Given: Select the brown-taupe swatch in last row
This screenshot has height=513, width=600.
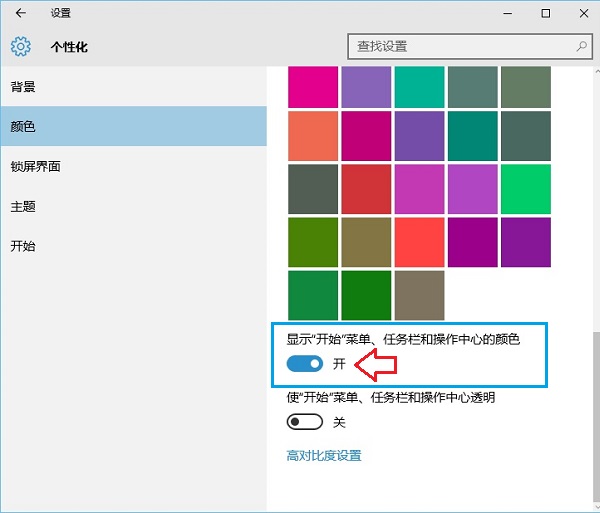Looking at the screenshot, I should coord(420,294).
